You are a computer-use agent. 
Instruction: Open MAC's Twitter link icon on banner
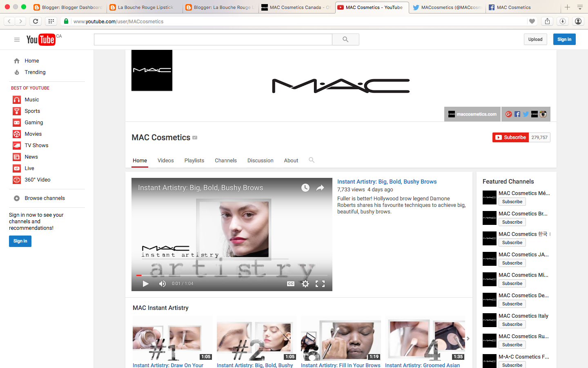[526, 114]
